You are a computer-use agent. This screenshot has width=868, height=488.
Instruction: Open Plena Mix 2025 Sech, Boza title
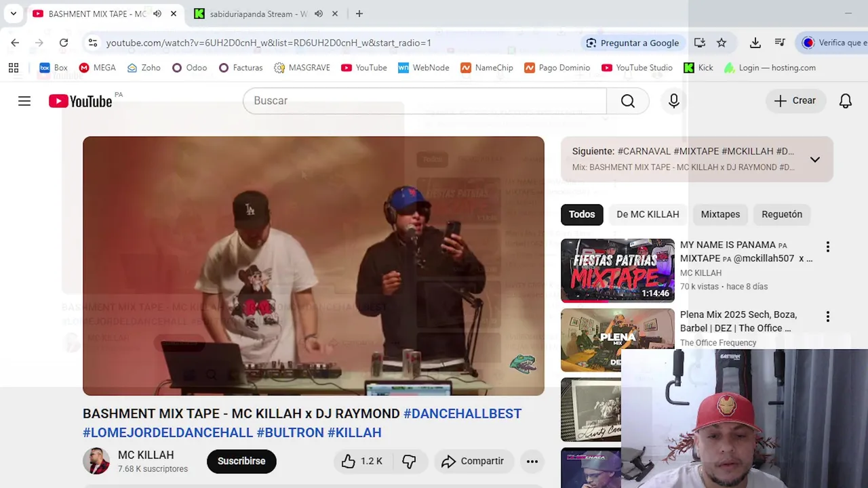(x=738, y=321)
